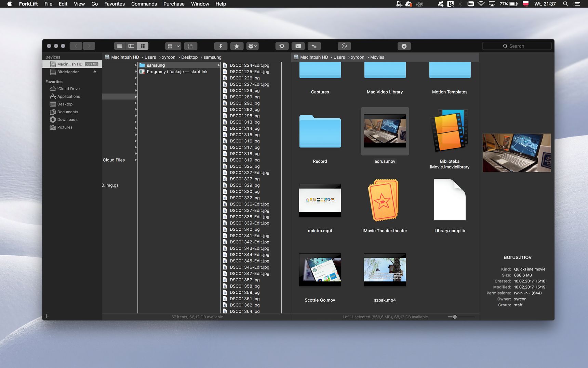Open the gear actions dropdown
The height and width of the screenshot is (368, 588).
pyautogui.click(x=253, y=46)
